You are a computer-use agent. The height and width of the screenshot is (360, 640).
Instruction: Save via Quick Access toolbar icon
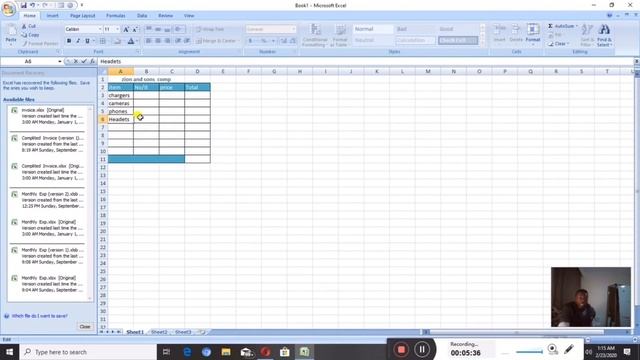23,5
